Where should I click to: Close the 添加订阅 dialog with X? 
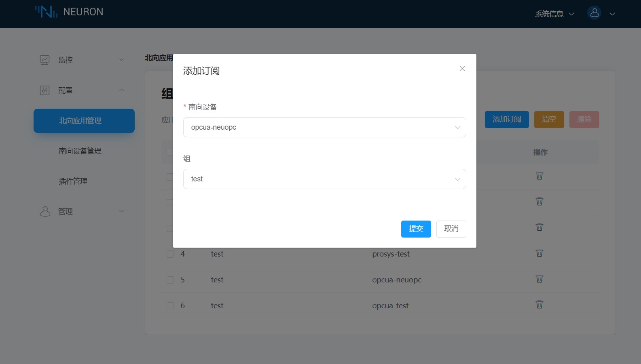pos(462,69)
